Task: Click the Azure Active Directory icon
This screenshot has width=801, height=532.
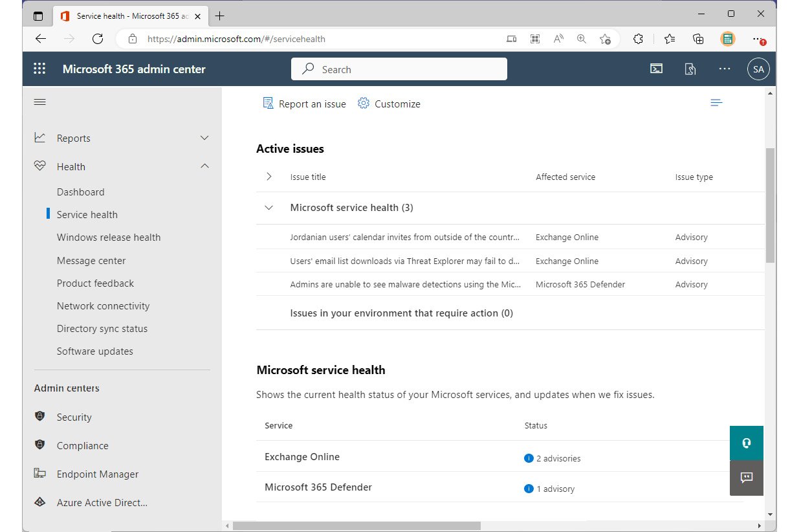Action: [40, 502]
